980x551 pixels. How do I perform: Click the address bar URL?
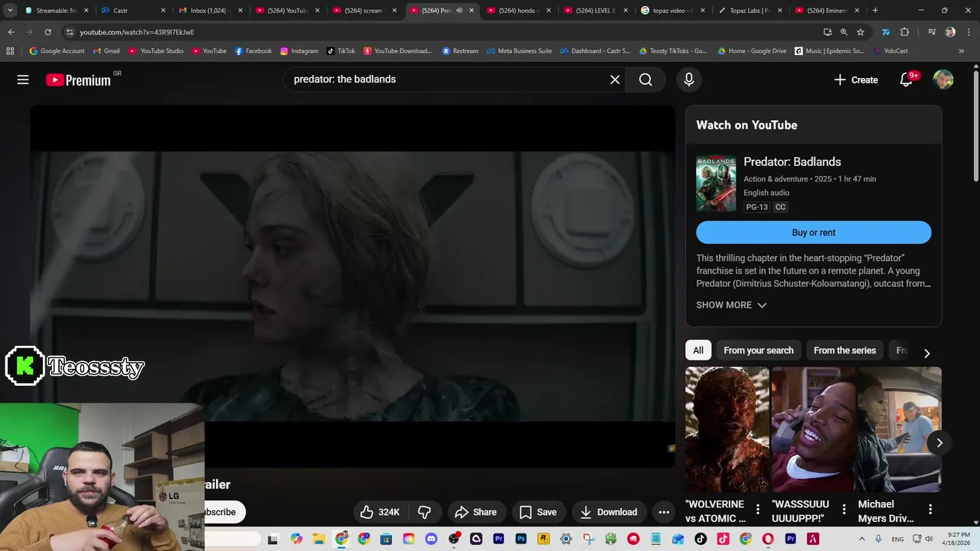(137, 32)
